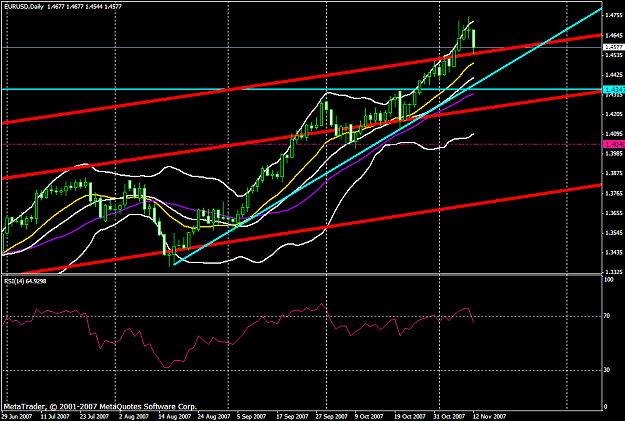The image size is (625, 421).
Task: Click the 31 Oct 2007 date label
Action: pyautogui.click(x=449, y=417)
